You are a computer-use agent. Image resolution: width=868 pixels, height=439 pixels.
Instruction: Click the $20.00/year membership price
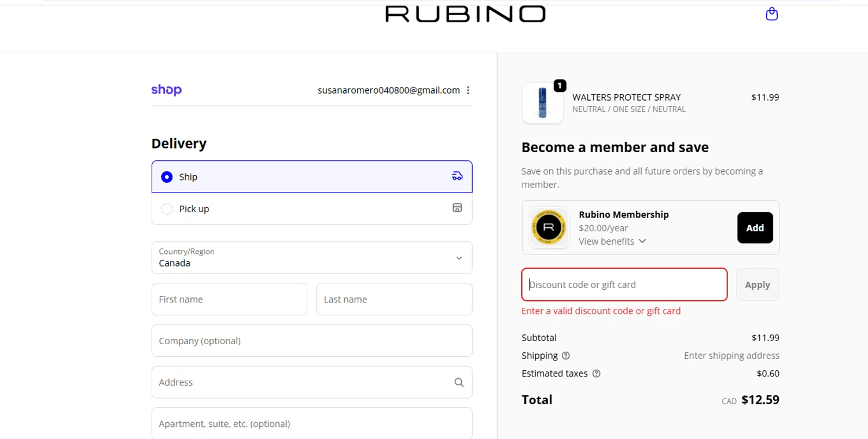(603, 228)
